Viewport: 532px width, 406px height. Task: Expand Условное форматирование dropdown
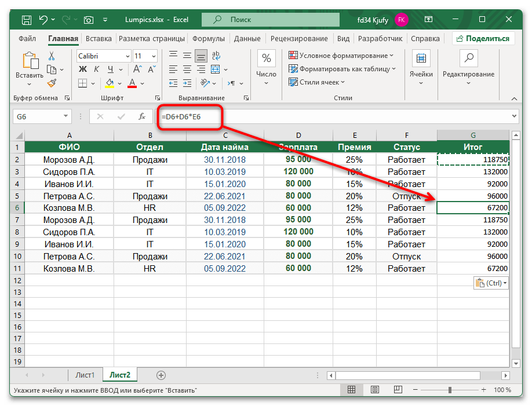click(341, 56)
